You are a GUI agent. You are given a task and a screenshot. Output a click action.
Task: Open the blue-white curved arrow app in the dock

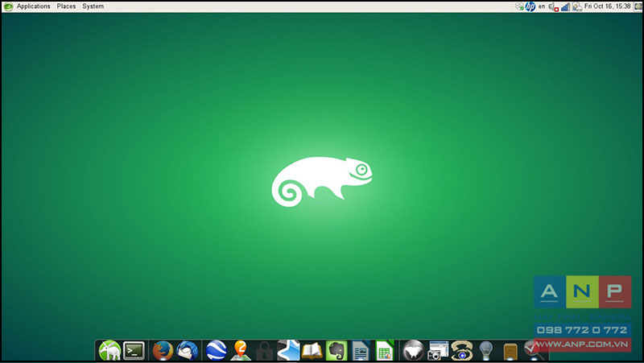point(288,351)
